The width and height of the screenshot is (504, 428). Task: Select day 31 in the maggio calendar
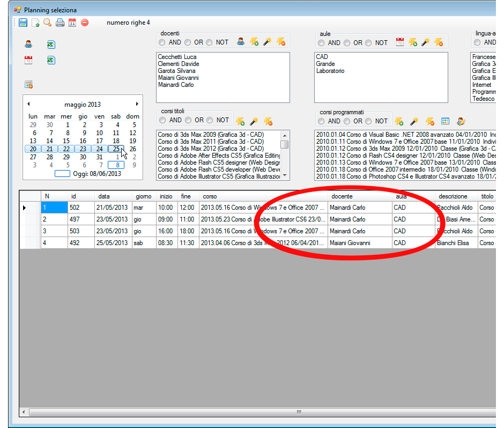[x=99, y=157]
